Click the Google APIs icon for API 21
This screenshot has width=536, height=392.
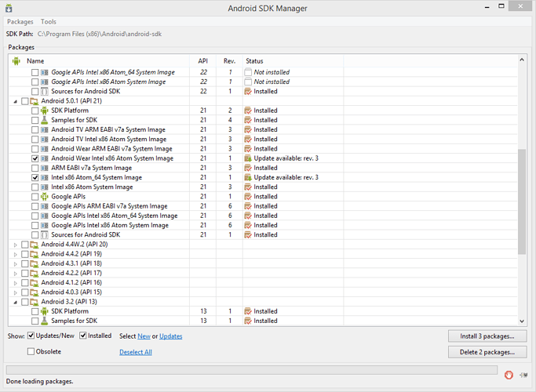pyautogui.click(x=45, y=196)
